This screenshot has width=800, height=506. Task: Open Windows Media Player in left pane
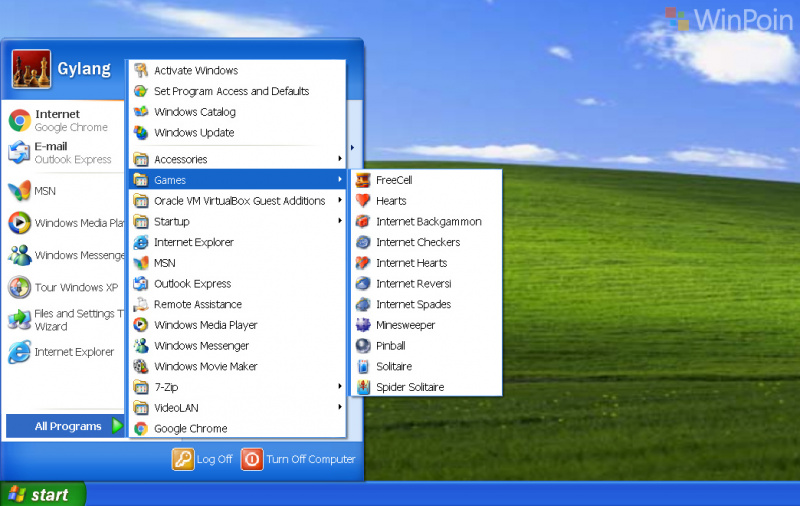(x=65, y=223)
